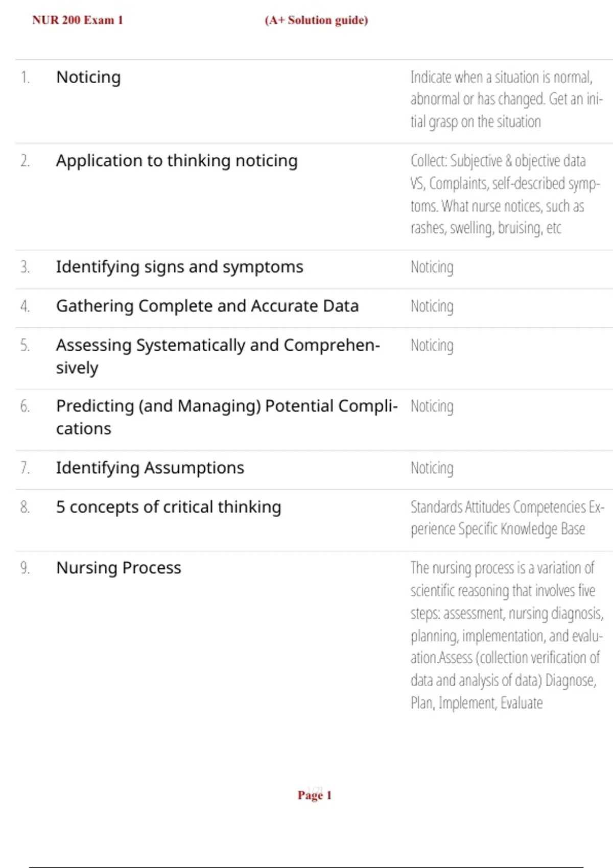This screenshot has height=868, width=613.
Task: Select 'Identifying signs and symptoms' term
Action: pyautogui.click(x=179, y=267)
